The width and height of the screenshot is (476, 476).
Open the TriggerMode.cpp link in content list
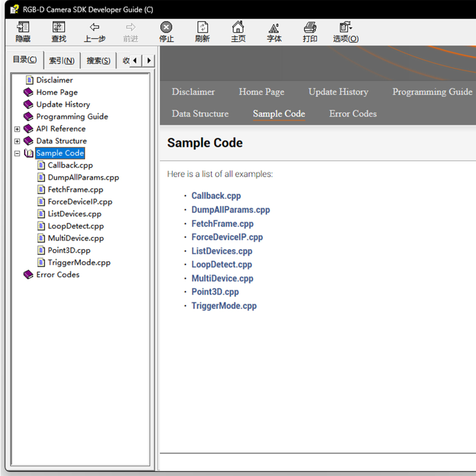[x=224, y=306]
